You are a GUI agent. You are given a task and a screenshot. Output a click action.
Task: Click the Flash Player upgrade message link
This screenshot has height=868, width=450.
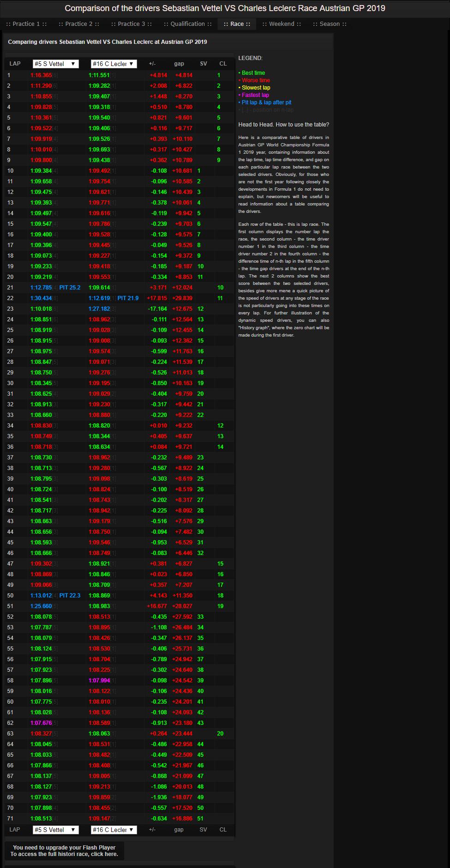click(64, 850)
